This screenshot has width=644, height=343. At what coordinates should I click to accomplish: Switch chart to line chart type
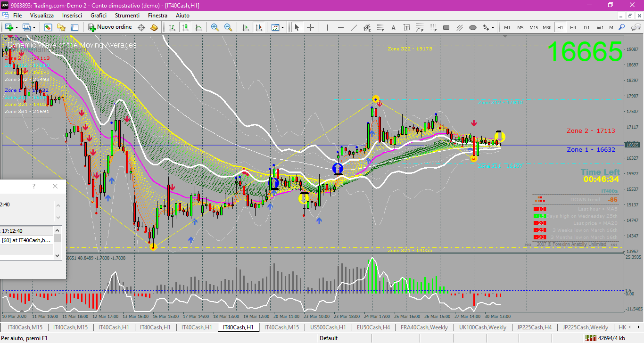point(198,27)
